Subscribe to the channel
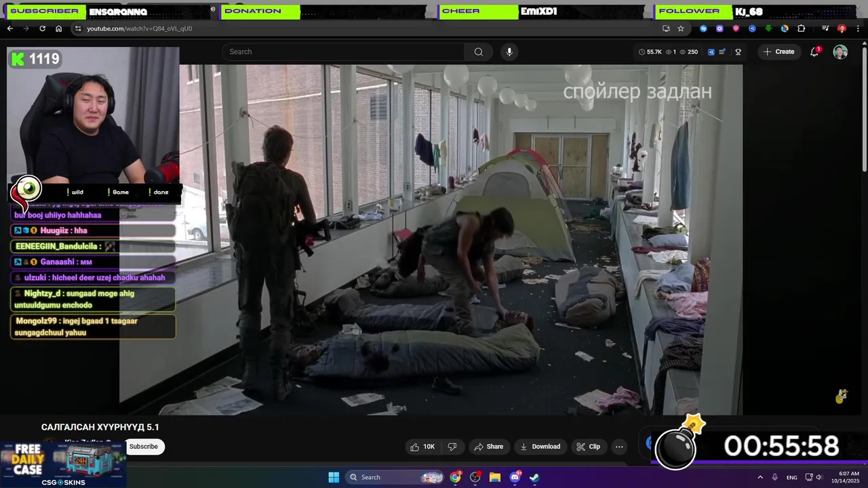 [x=144, y=447]
